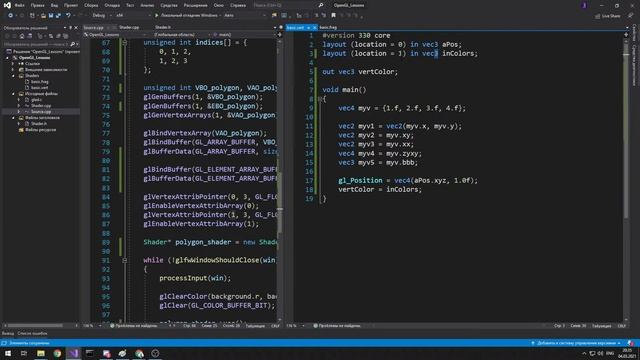Open the Проект menu
This screenshot has width=640, height=360.
(71, 5)
